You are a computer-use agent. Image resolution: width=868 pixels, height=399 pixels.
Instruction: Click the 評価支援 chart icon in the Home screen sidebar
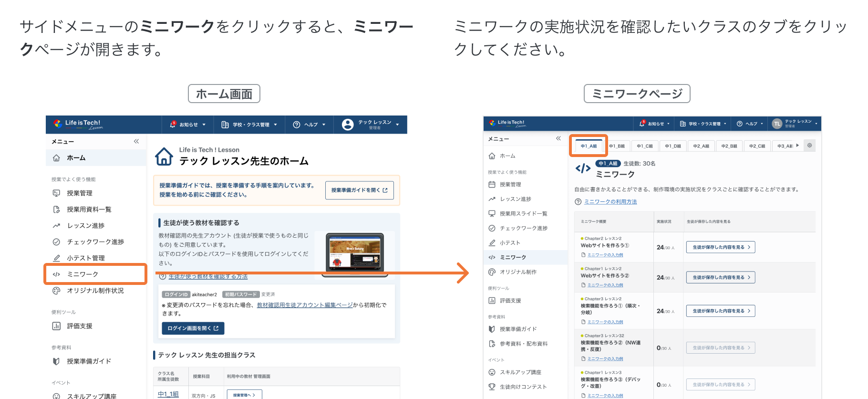[x=56, y=326]
